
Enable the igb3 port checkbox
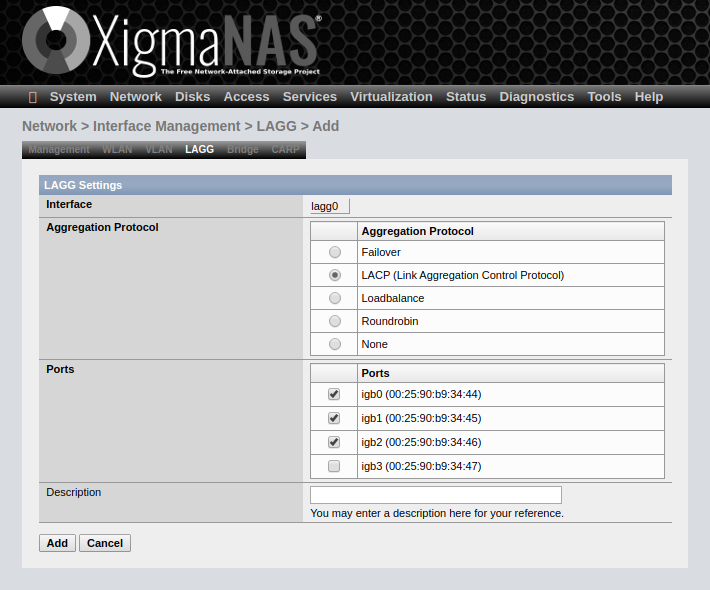[x=334, y=466]
